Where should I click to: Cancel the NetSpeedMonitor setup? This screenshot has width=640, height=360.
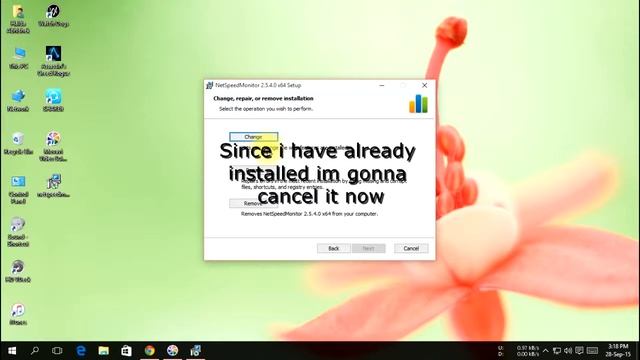tap(411, 248)
